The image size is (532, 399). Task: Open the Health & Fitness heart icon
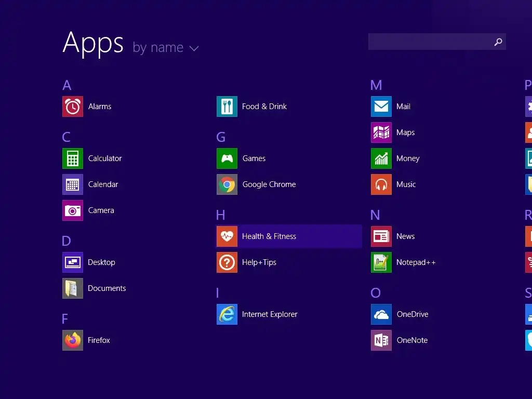(x=227, y=236)
